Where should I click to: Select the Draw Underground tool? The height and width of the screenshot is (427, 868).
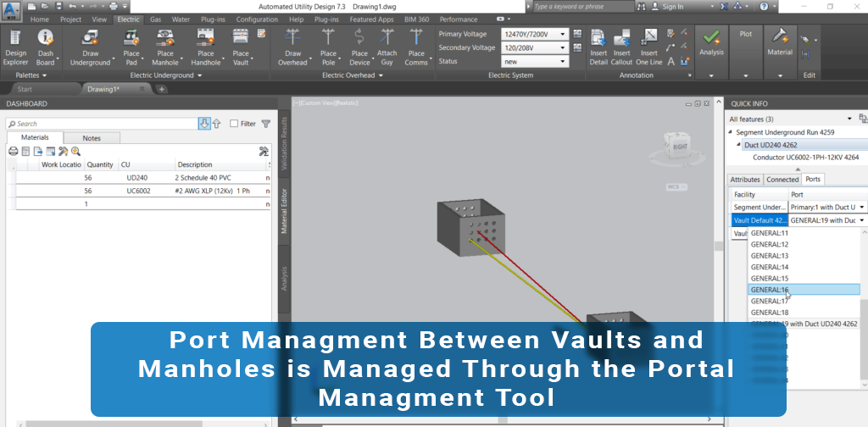pos(90,47)
